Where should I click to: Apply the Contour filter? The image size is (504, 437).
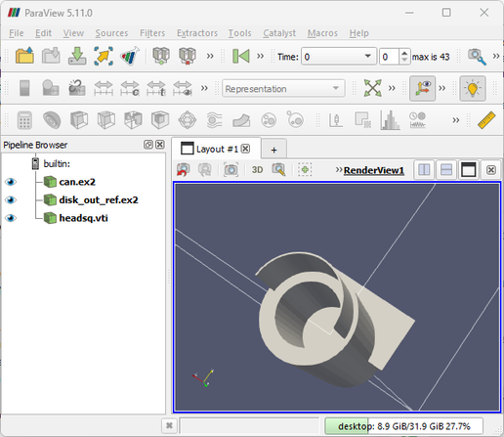52,120
